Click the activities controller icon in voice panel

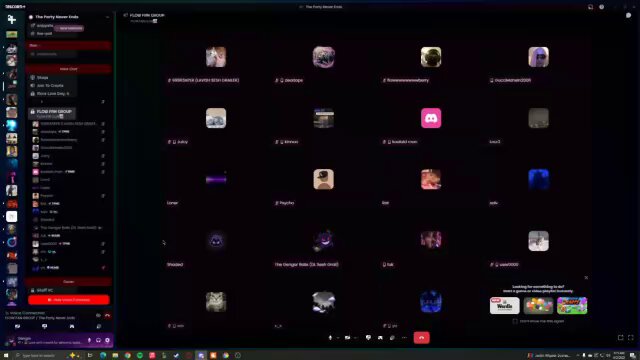tap(72, 327)
